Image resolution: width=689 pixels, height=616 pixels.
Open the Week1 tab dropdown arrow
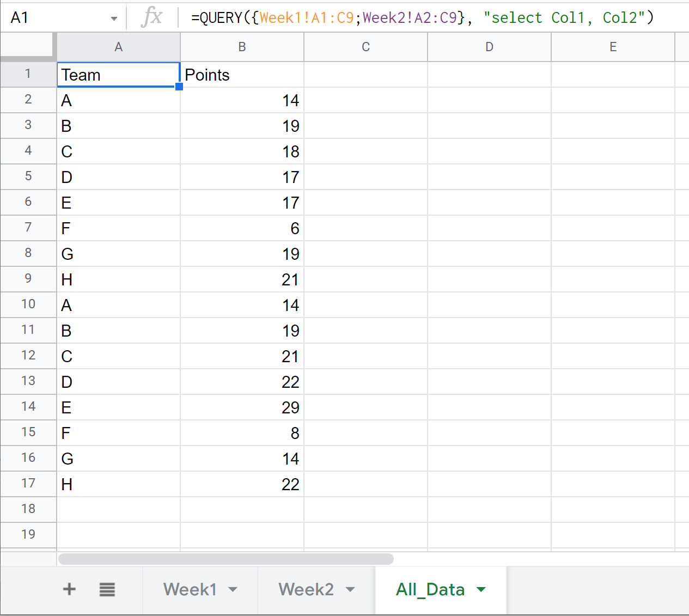pyautogui.click(x=233, y=589)
